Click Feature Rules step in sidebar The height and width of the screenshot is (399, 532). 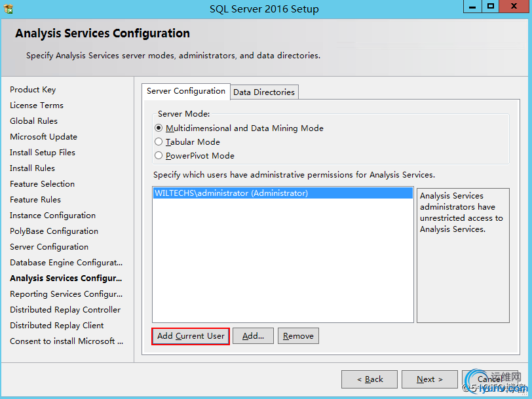click(x=35, y=199)
